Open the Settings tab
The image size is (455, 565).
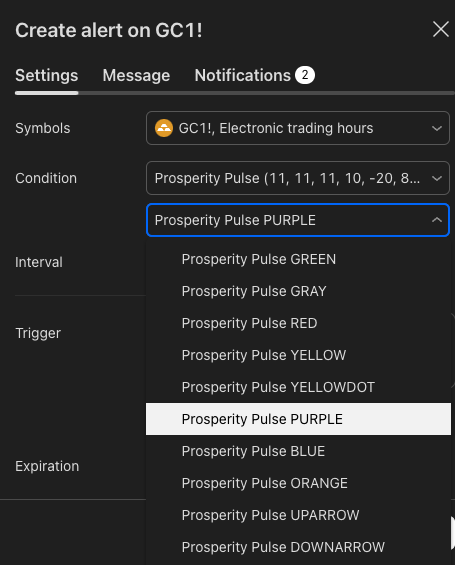click(46, 75)
